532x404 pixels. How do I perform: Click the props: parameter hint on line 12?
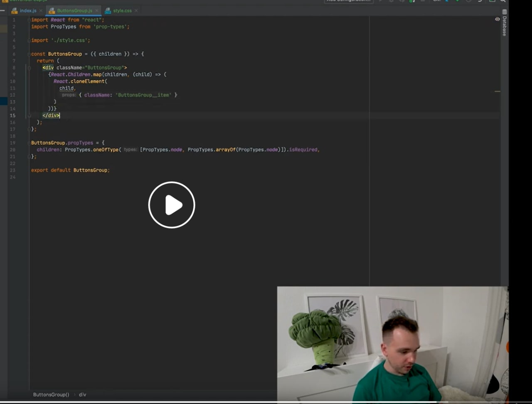69,95
